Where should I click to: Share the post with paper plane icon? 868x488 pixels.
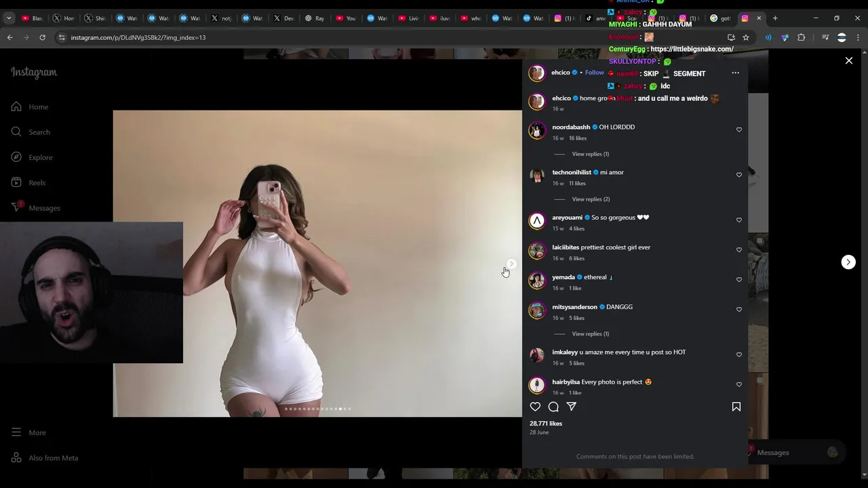point(572,407)
